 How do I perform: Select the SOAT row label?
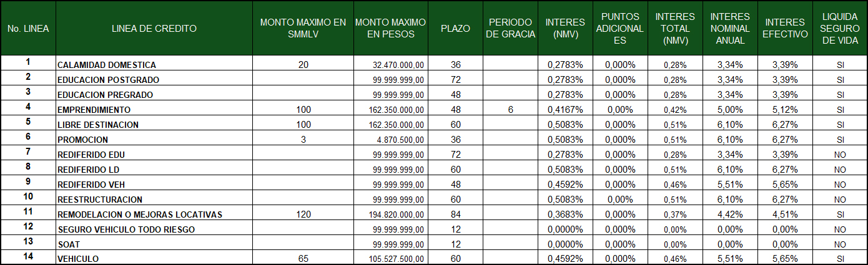154,244
